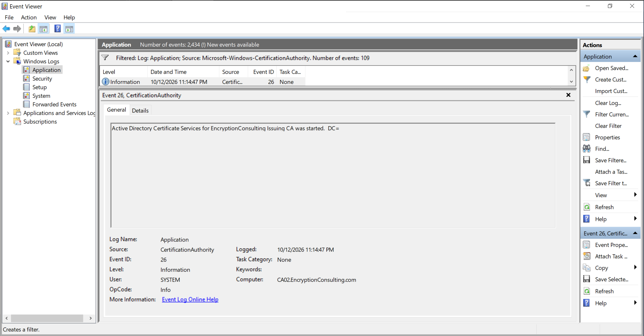
Task: Click the Event Properties icon in Actions
Action: pyautogui.click(x=586, y=245)
